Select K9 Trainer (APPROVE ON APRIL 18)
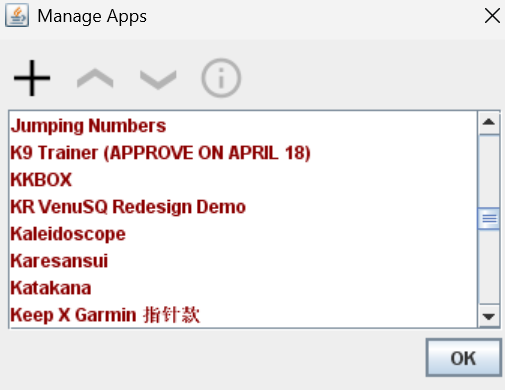 tap(243, 153)
